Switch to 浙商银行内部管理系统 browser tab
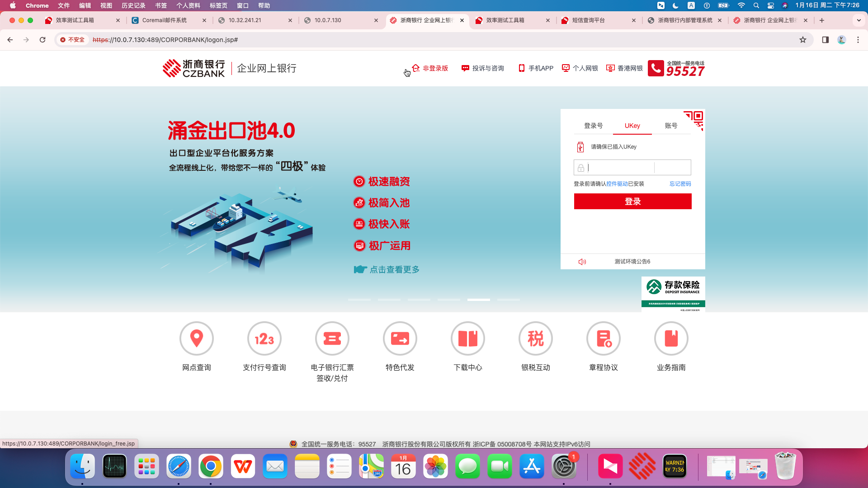 (685, 20)
